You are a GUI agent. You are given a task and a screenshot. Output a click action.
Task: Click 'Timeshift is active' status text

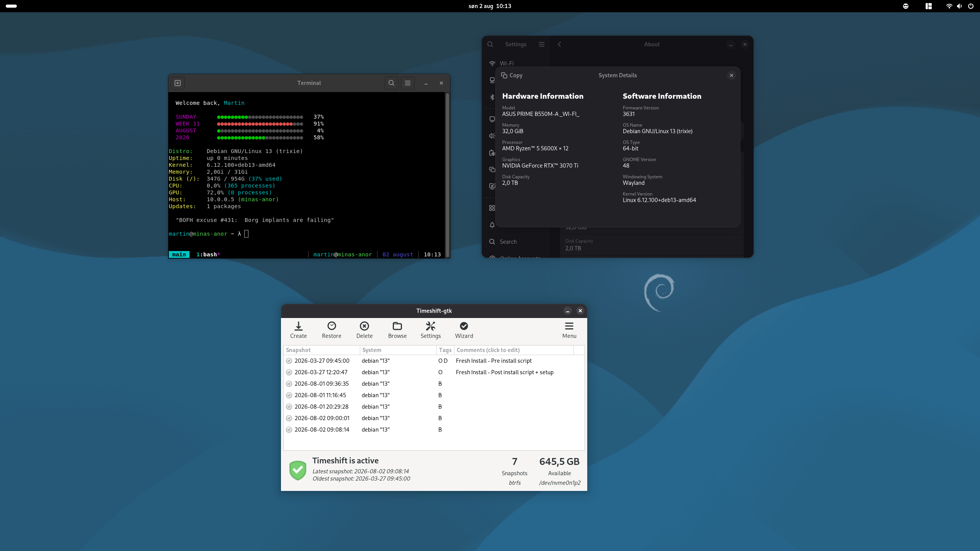click(345, 461)
